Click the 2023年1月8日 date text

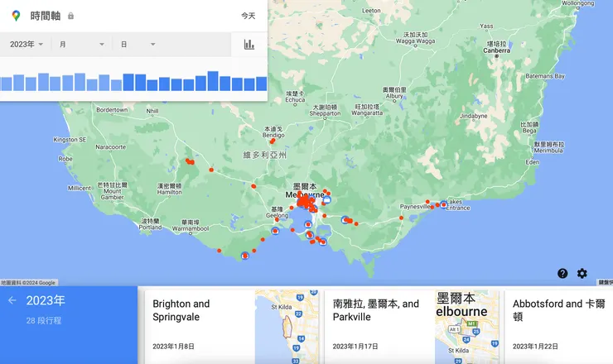173,347
